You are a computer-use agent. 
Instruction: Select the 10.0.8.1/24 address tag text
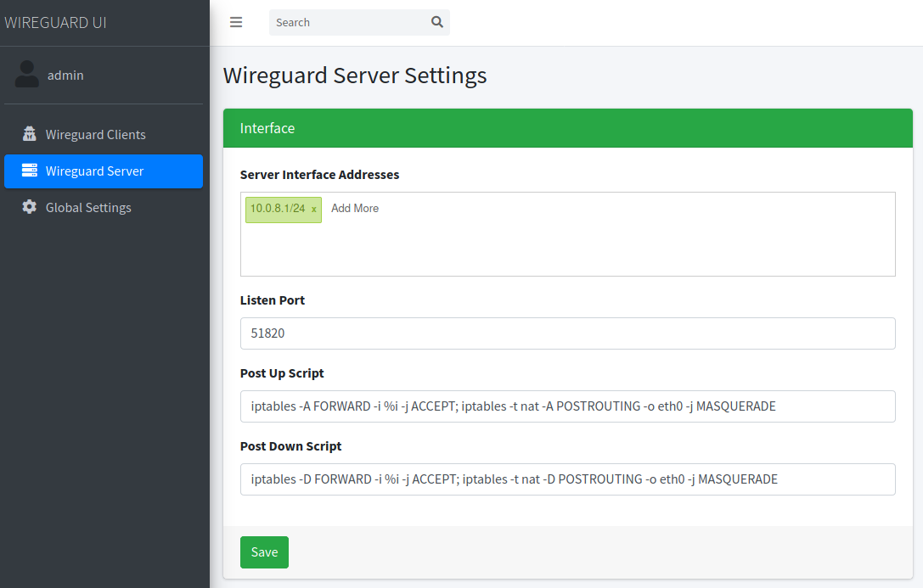click(277, 208)
